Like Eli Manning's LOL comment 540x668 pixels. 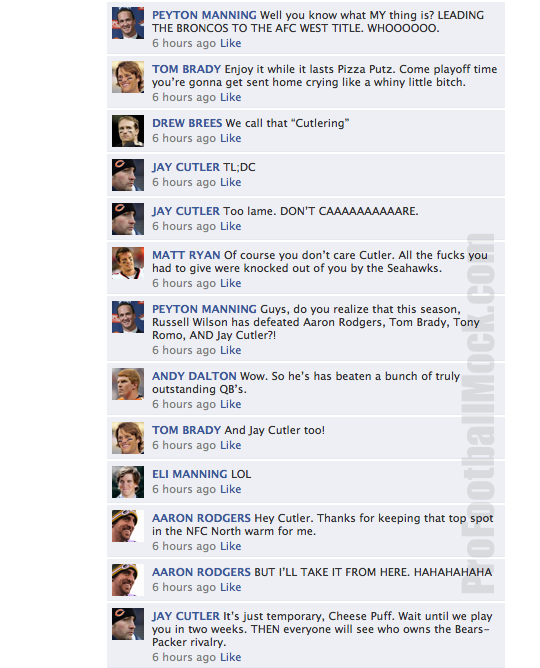[x=230, y=489]
